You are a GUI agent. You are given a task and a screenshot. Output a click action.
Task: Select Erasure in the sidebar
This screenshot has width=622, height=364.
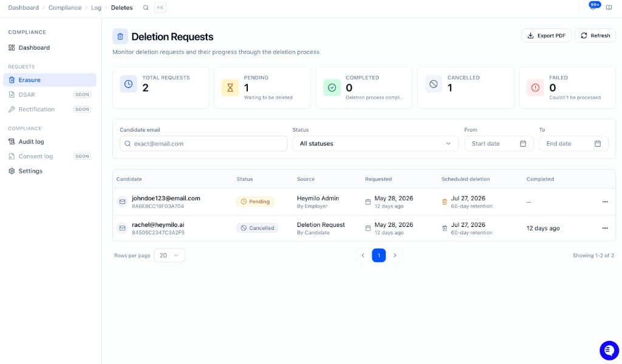(50, 80)
